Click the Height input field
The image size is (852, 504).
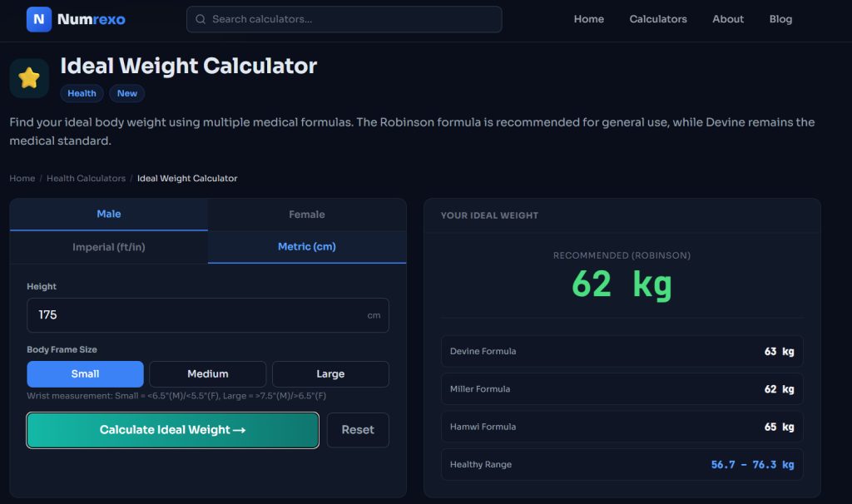click(x=208, y=315)
